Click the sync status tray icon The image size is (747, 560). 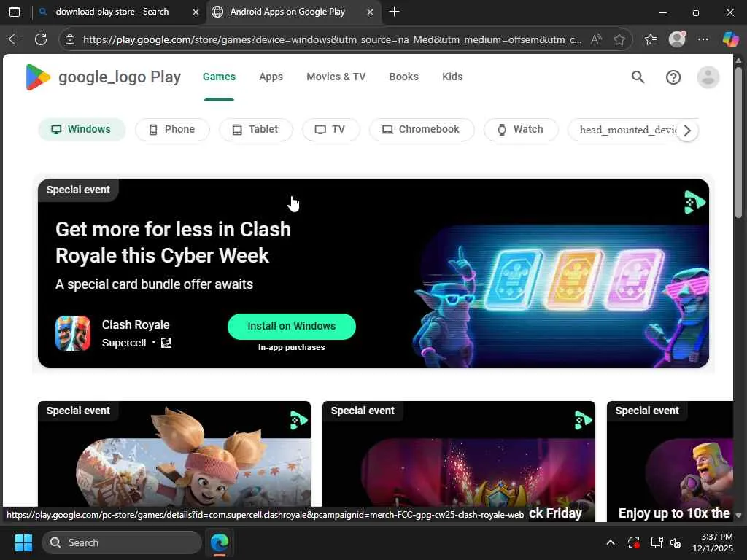pyautogui.click(x=634, y=542)
